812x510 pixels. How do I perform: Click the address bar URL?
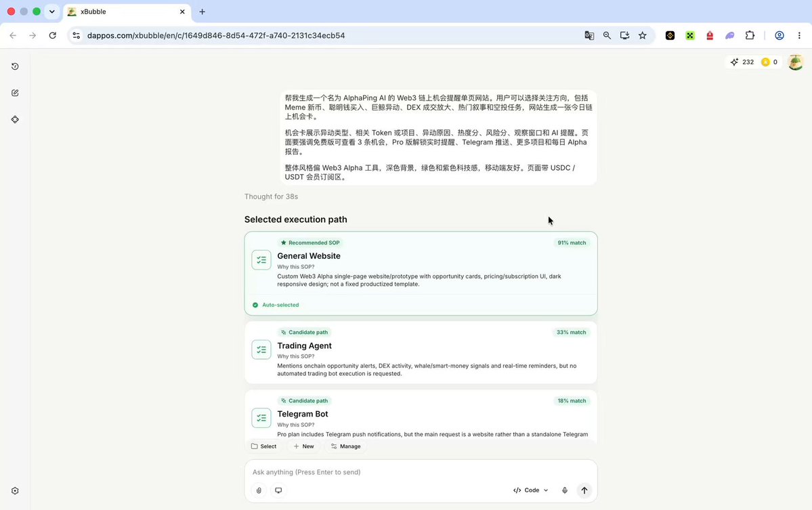[216, 35]
